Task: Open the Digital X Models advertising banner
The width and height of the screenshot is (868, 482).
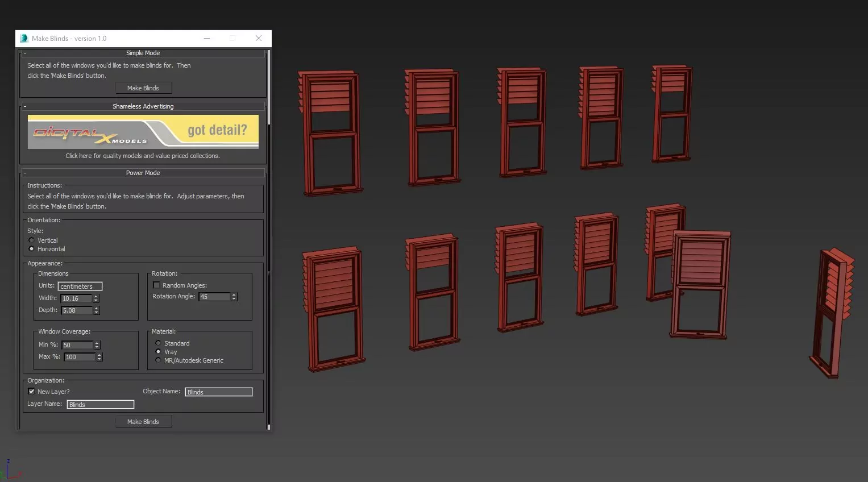Action: (x=143, y=132)
